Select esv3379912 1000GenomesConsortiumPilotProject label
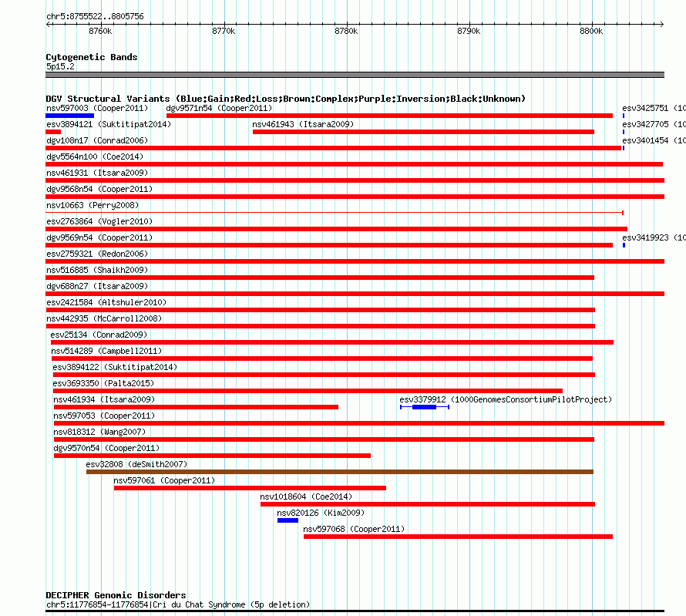 click(506, 399)
